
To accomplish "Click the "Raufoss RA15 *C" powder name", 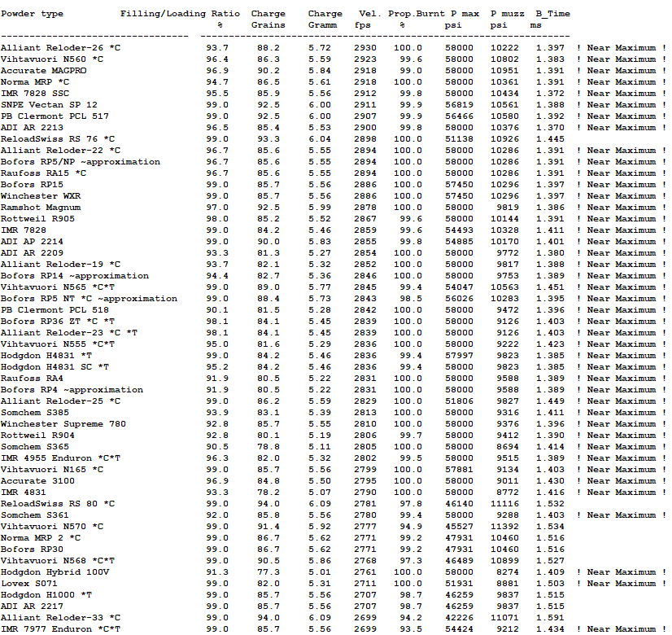I will [43, 173].
